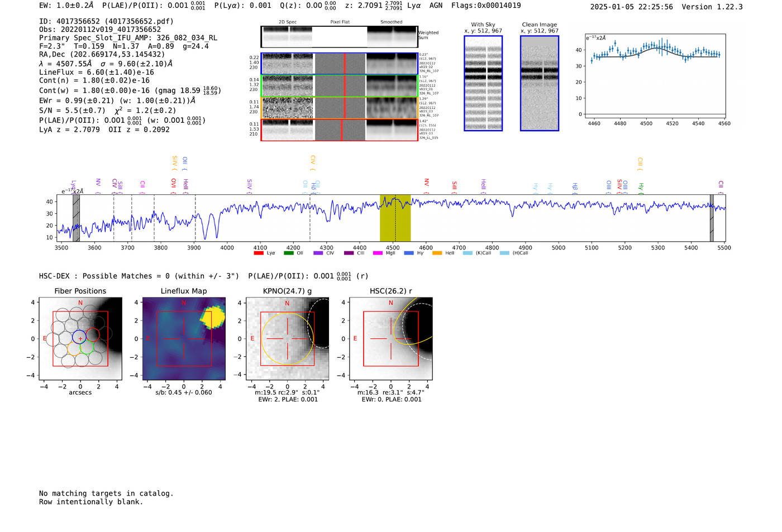Click the blue Hγ legend swatch
This screenshot has height=532, width=782.
pos(409,253)
